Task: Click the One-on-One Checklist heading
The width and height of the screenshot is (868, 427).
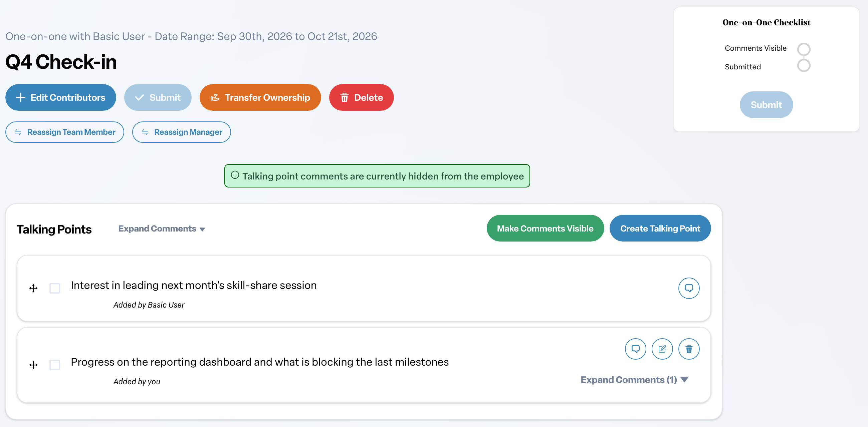Action: click(766, 23)
